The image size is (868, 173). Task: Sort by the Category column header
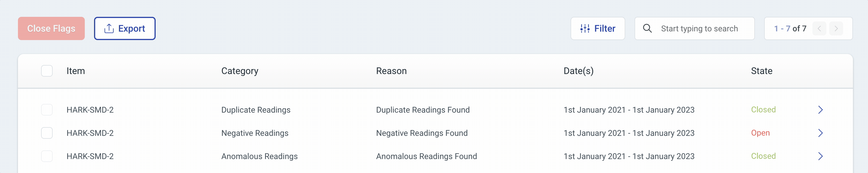pyautogui.click(x=240, y=71)
